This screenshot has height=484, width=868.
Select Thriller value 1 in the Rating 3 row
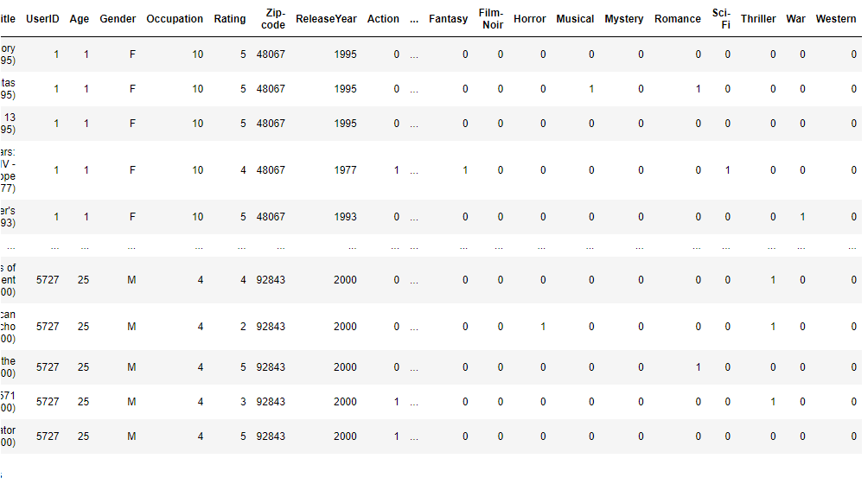tap(773, 402)
